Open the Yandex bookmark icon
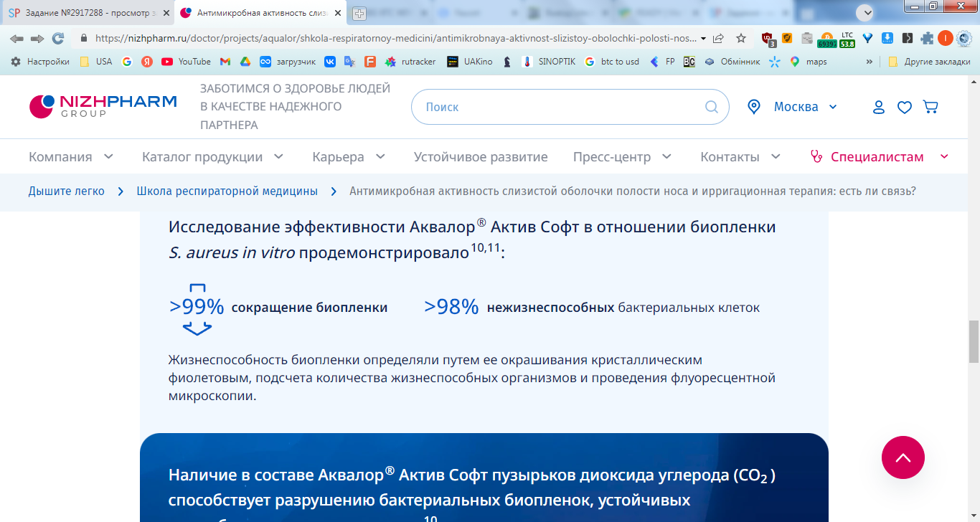The width and height of the screenshot is (980, 522). [x=147, y=62]
